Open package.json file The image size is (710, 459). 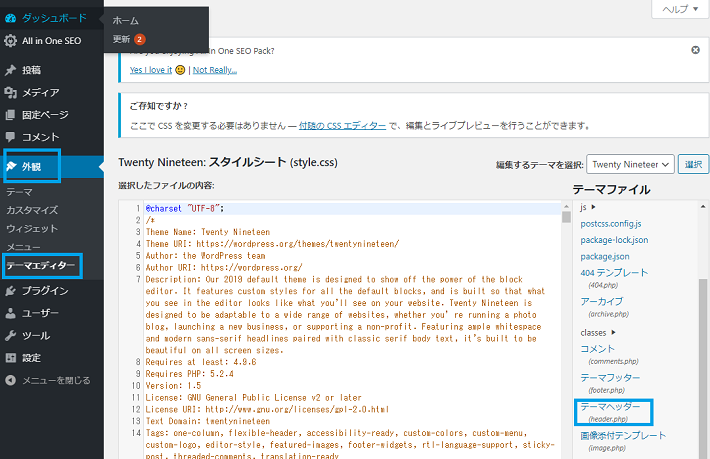[x=605, y=256]
